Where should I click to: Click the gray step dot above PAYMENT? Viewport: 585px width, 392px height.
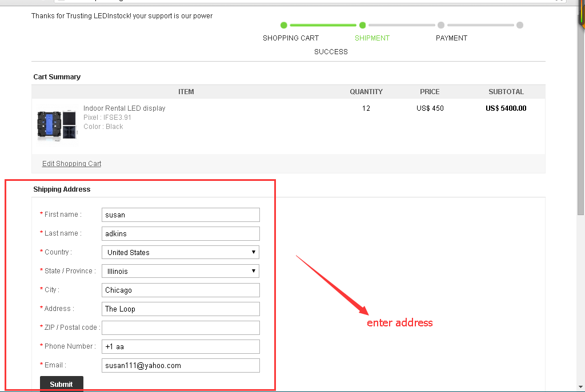coord(441,25)
